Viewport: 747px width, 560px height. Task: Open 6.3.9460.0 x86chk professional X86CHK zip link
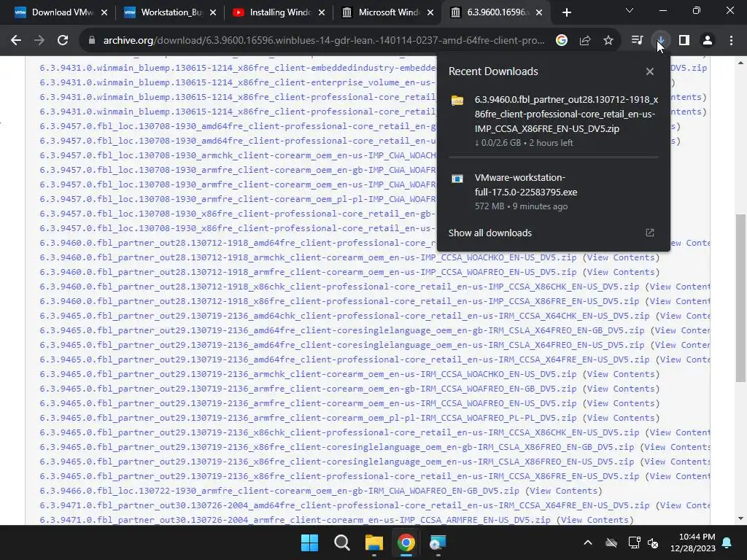[x=339, y=287]
